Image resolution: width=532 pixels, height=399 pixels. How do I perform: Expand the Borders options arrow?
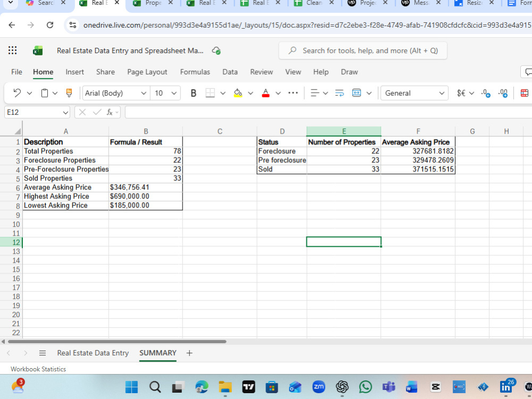(223, 93)
